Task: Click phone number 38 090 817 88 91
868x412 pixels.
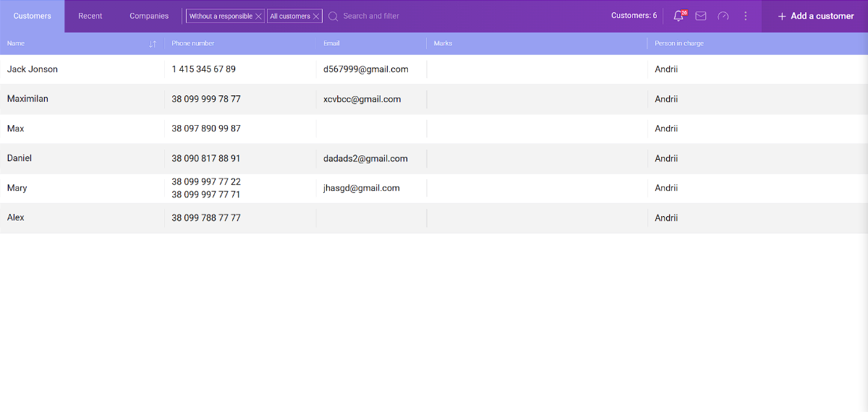Action: click(x=206, y=158)
